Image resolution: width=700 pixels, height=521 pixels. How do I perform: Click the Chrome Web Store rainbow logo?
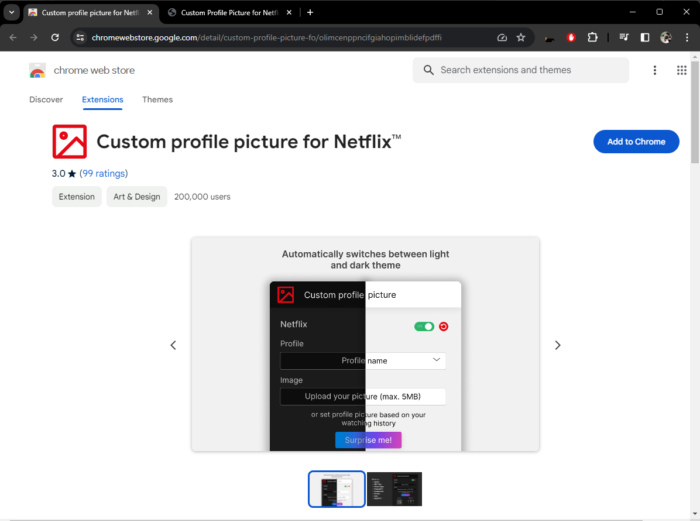[37, 71]
